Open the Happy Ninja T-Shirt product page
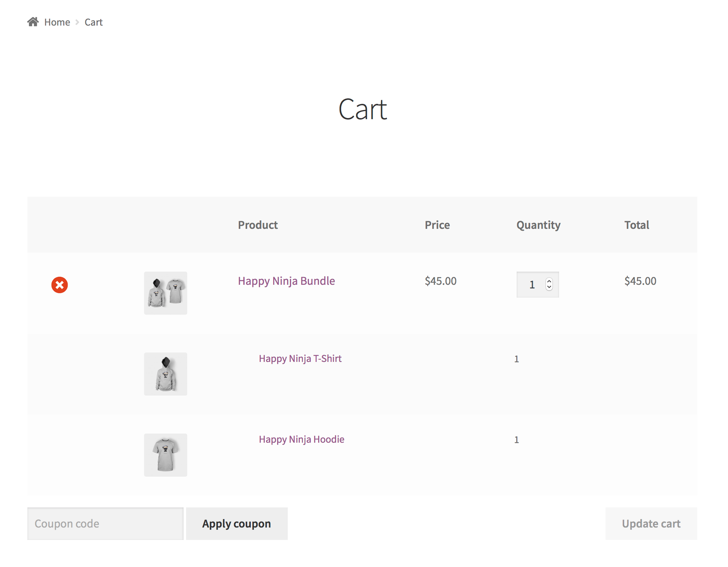The height and width of the screenshot is (567, 728). point(300,359)
